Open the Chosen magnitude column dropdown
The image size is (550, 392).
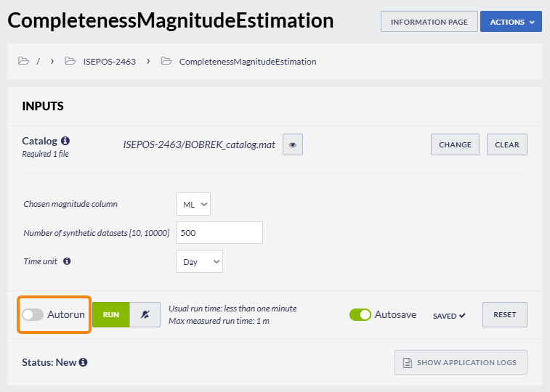click(193, 204)
